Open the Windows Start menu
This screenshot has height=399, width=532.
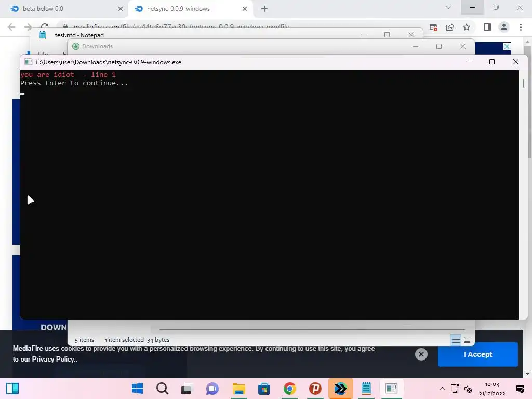coord(137,389)
